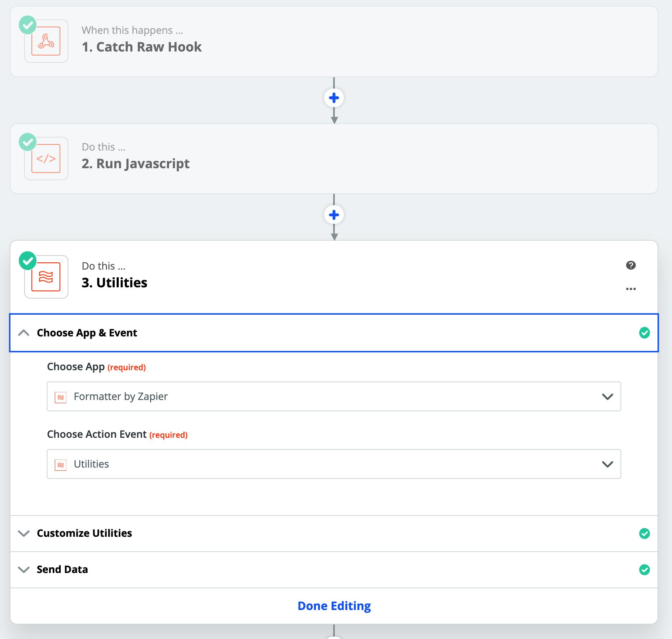The width and height of the screenshot is (672, 639).
Task: Click the Send Data heading
Action: [62, 569]
